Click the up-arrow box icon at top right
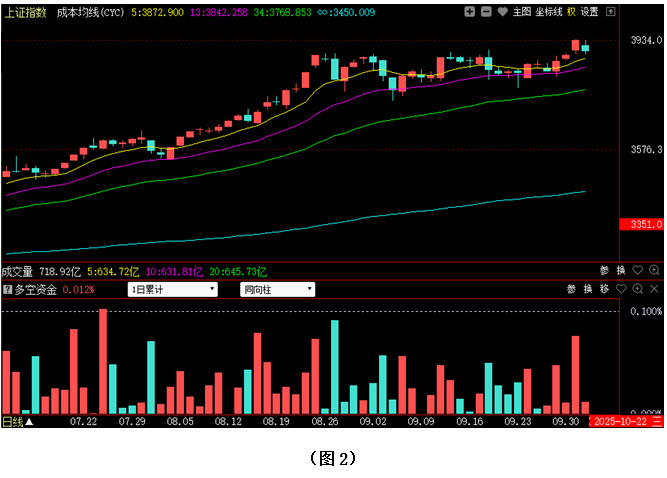Image resolution: width=667 pixels, height=478 pixels. 611,12
